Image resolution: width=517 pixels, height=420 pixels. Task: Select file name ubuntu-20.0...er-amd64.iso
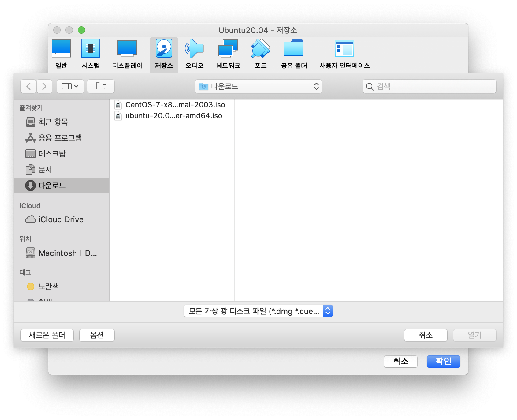point(174,116)
